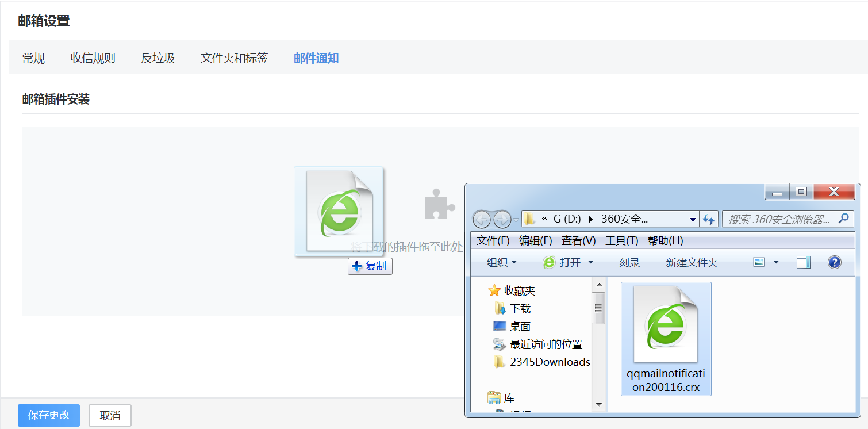868x429 pixels.
Task: Click the navigation pane scrollbar thumb
Action: (598, 308)
